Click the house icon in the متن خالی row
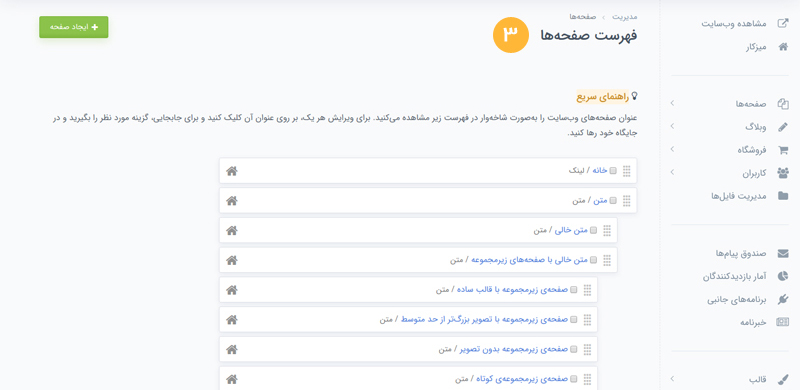The image size is (800, 390). click(232, 230)
